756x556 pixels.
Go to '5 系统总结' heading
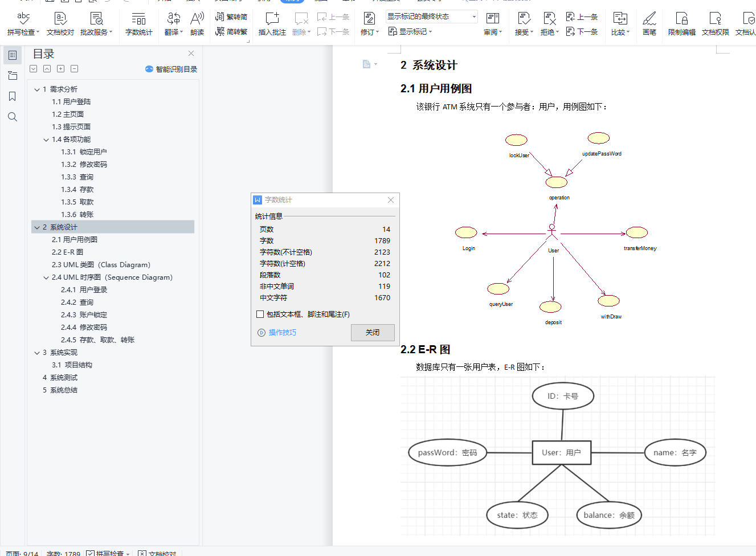(x=60, y=390)
